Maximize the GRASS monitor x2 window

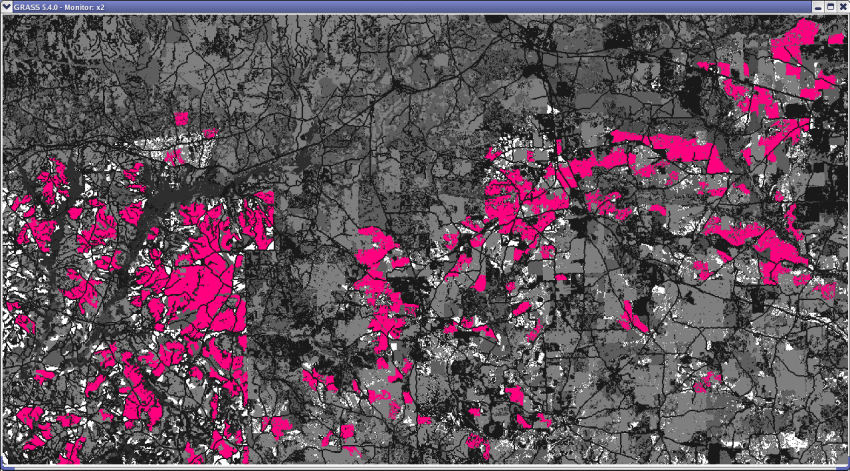pyautogui.click(x=830, y=7)
